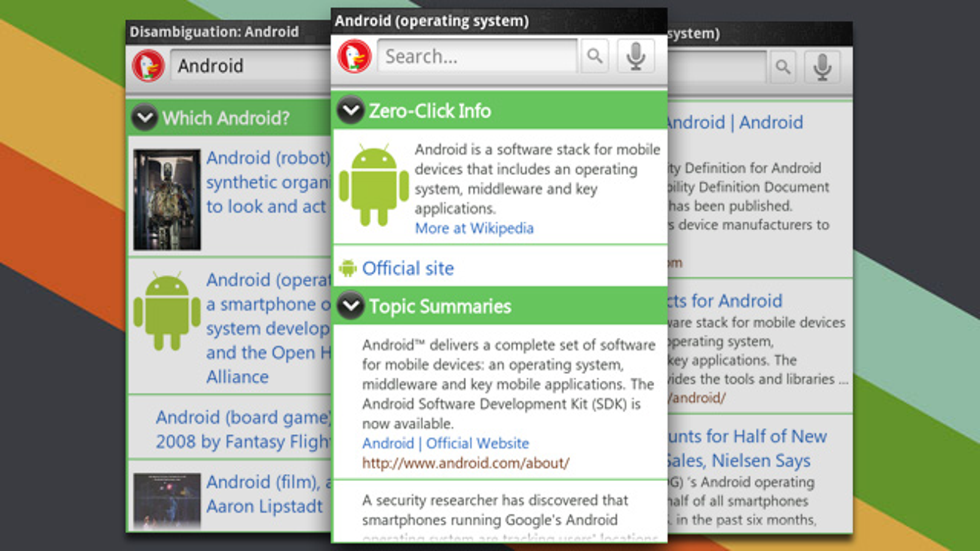Select the Android (operating system) disambiguation entry
This screenshot has height=551, width=980.
(268, 328)
